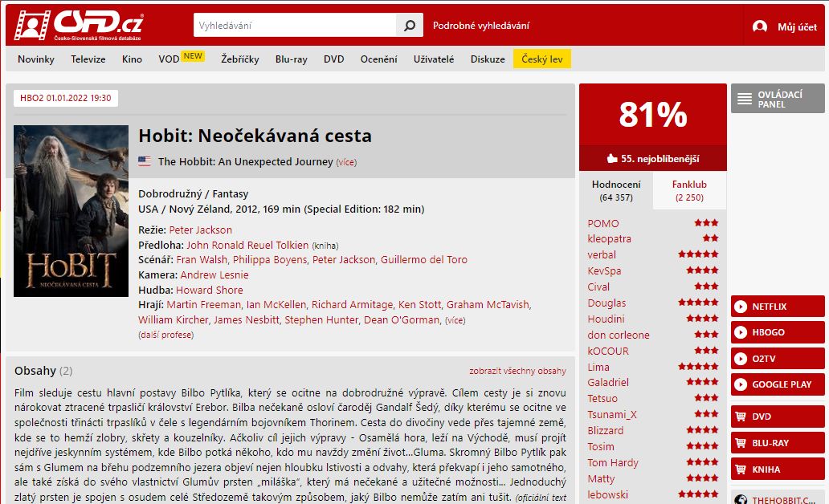This screenshot has width=829, height=504.
Task: Click the Kniha shopping cart icon
Action: pyautogui.click(x=741, y=469)
